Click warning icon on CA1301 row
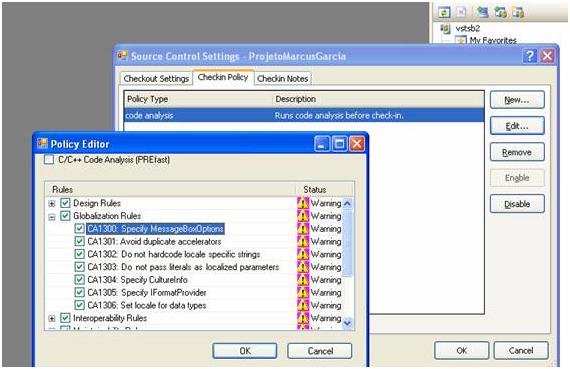The height and width of the screenshot is (369, 570). click(302, 241)
